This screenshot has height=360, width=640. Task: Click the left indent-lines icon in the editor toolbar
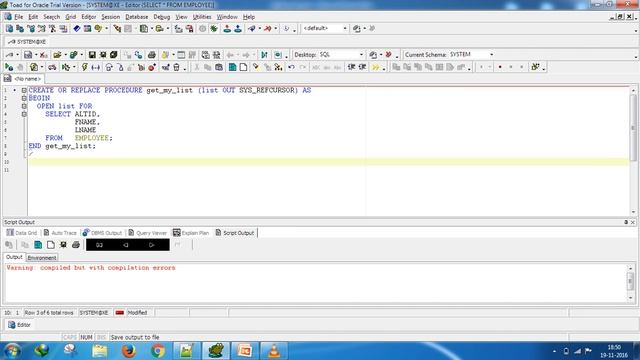(x=351, y=67)
